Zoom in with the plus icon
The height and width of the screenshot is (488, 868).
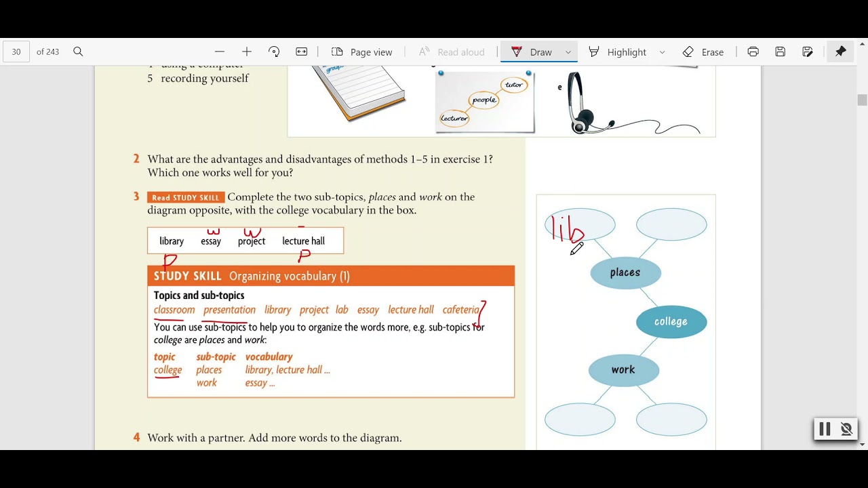(247, 52)
